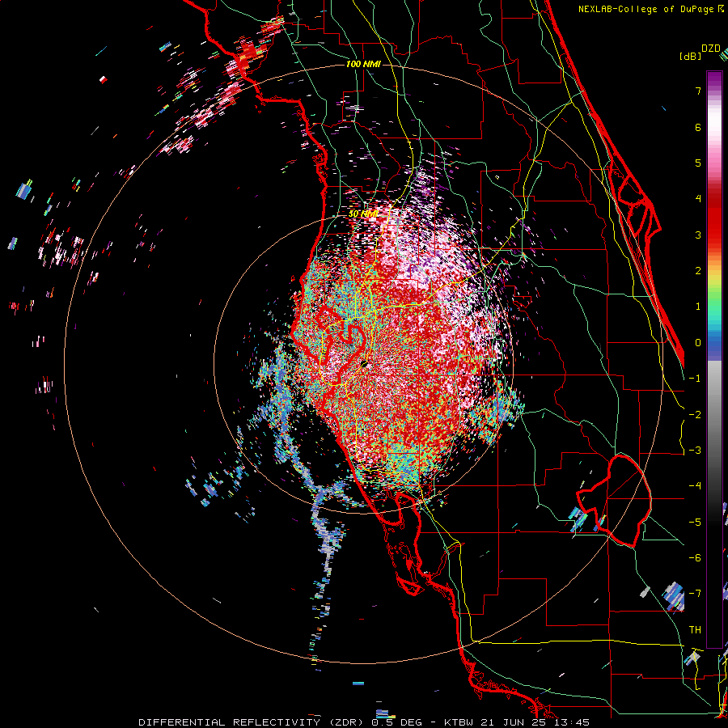Click the vertical ZDR color scale bar
728x728 pixels.
click(x=714, y=359)
